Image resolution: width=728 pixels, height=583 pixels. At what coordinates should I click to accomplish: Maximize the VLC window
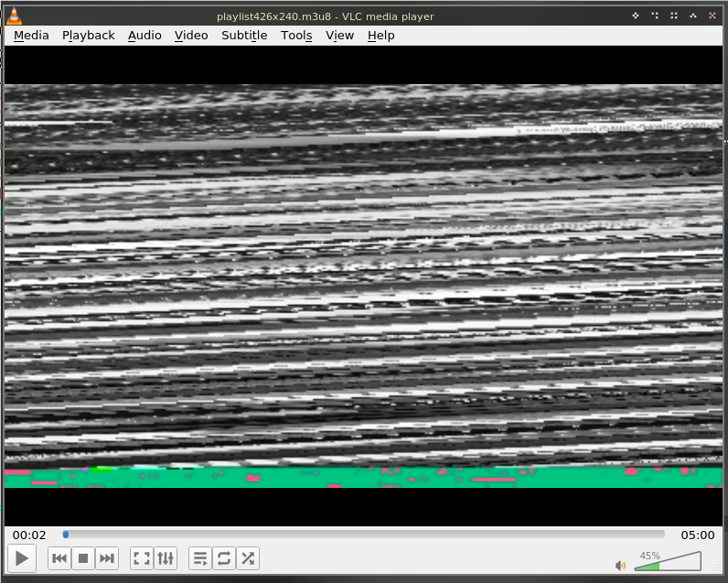coord(693,16)
